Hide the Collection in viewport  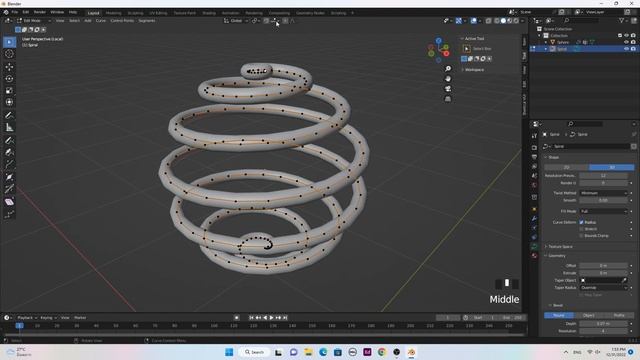pyautogui.click(x=627, y=36)
